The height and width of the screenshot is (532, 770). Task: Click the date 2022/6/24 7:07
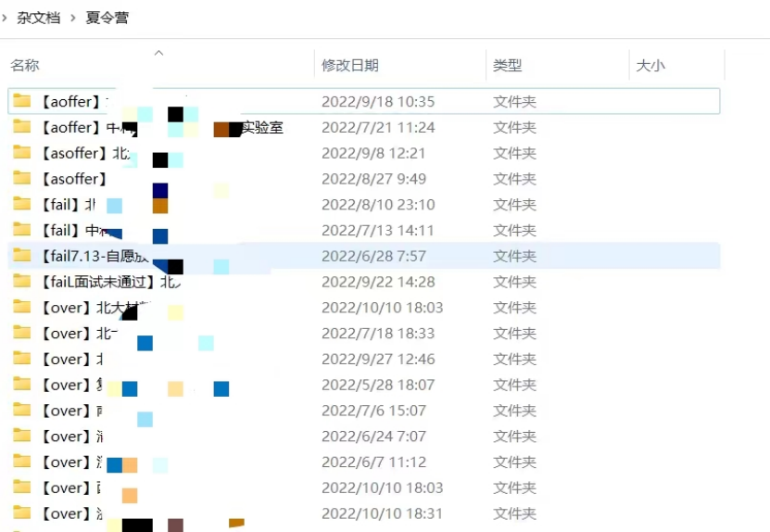click(x=373, y=437)
